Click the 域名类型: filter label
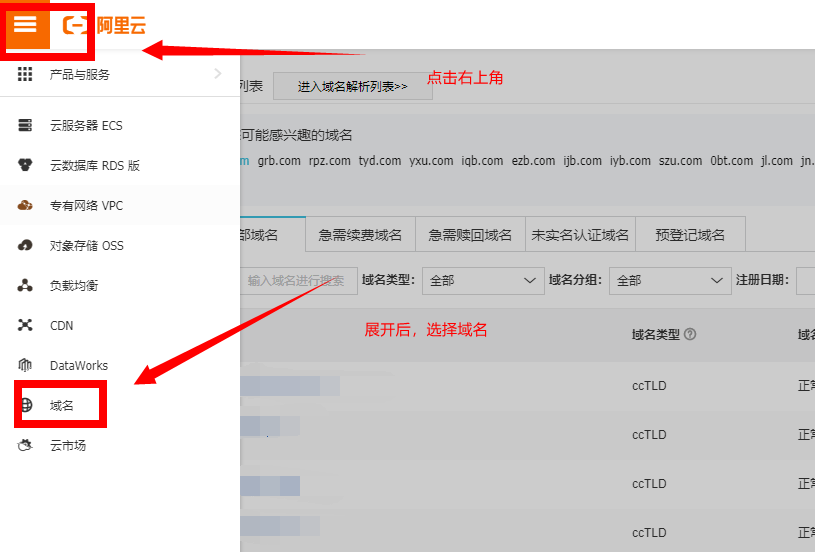The image size is (815, 552). 388,280
